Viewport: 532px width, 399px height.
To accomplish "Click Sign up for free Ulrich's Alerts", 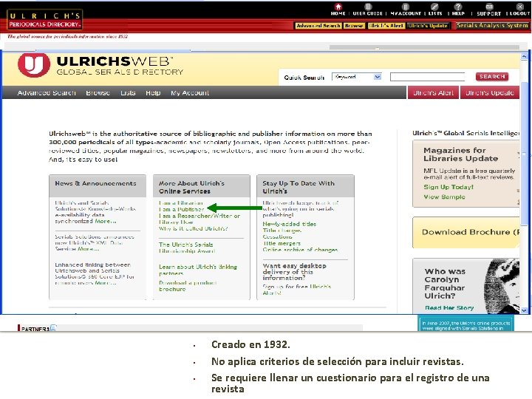I will (x=297, y=290).
